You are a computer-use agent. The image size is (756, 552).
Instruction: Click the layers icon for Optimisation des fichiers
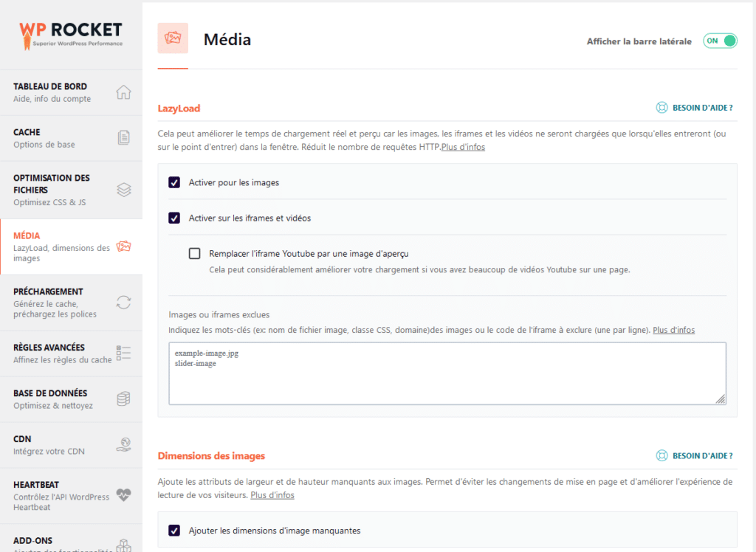click(124, 190)
